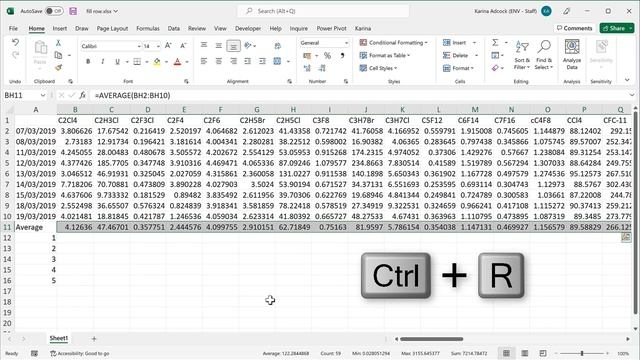Viewport: 640px width, 360px height.
Task: Click the Merge and Center icon
Action: [x=278, y=61]
